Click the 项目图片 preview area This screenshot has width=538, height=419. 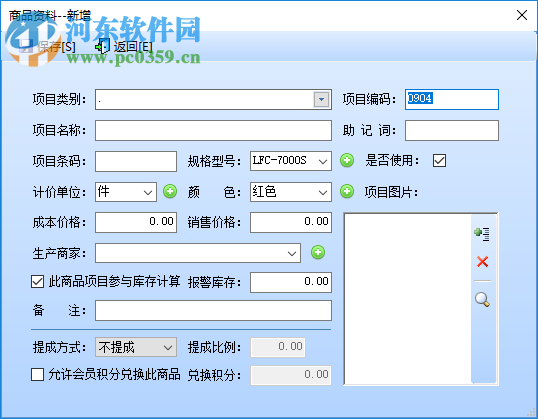pyautogui.click(x=408, y=299)
